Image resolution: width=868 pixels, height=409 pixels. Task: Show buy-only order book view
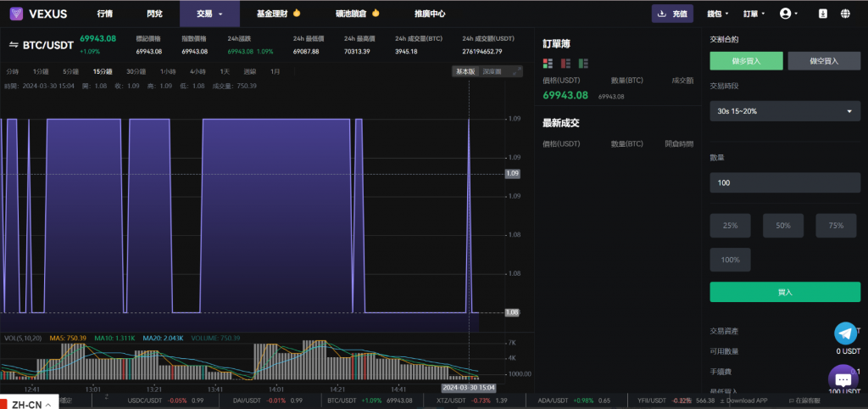[582, 64]
